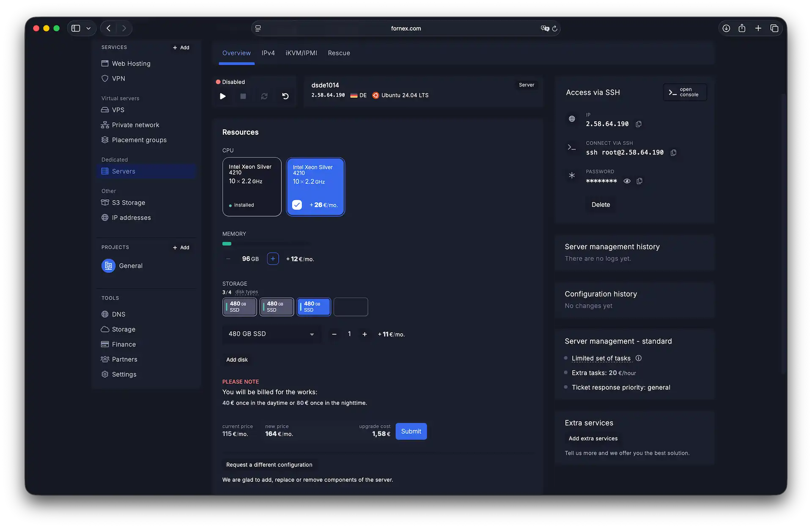Screen dimensions: 812x528
Task: Open the disk types link
Action: (x=247, y=292)
